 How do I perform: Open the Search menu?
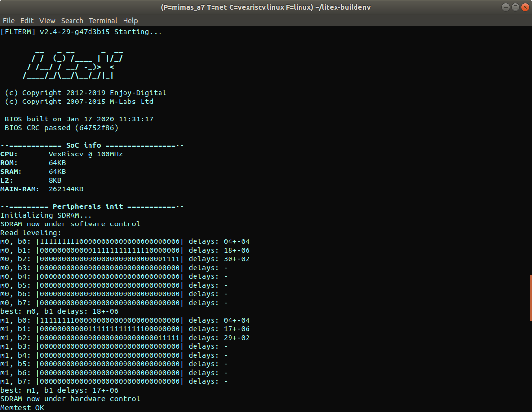coord(72,21)
